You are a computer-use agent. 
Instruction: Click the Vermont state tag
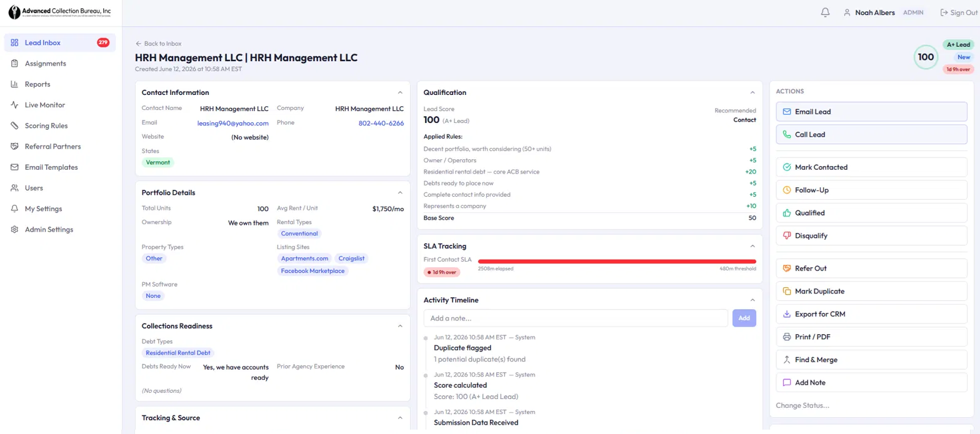pyautogui.click(x=157, y=162)
